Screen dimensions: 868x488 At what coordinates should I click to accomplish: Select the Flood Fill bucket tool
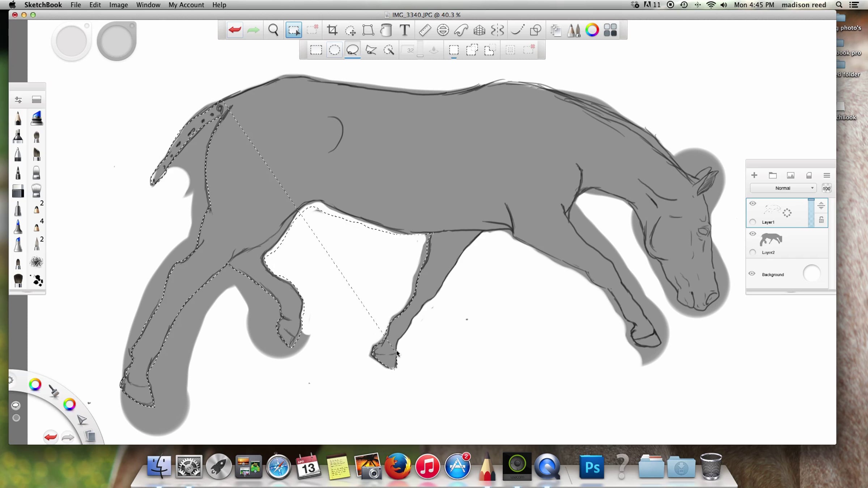[x=386, y=30]
